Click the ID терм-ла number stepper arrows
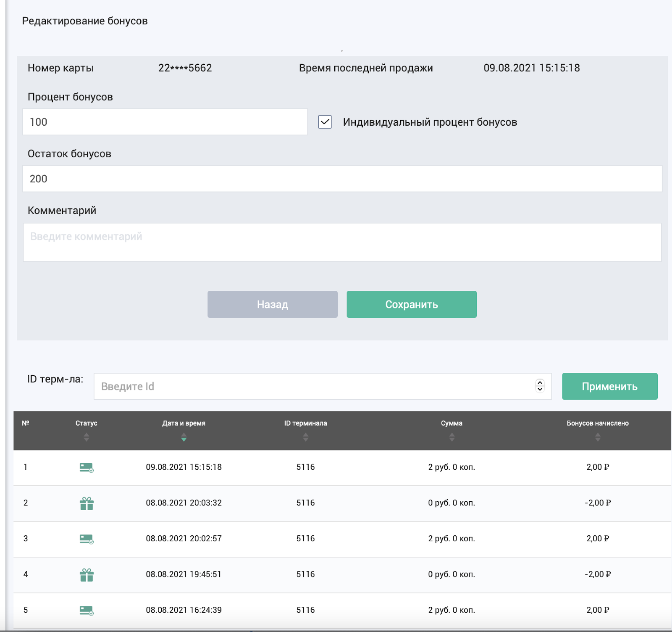 pos(540,385)
